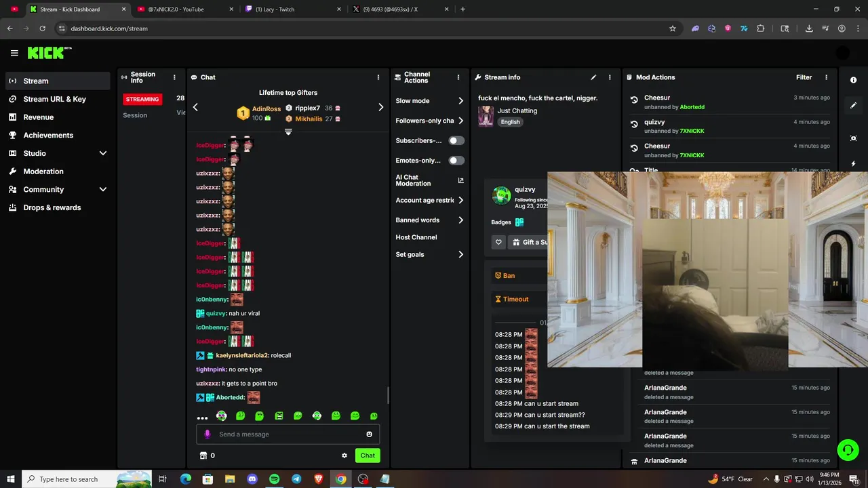Click quizvy's "nah ur viral" message
This screenshot has width=868, height=488.
coord(243,313)
